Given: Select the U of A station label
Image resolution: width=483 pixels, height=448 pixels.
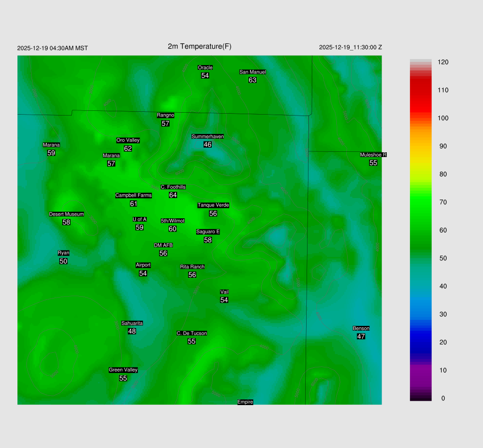Looking at the screenshot, I should coord(140,219).
